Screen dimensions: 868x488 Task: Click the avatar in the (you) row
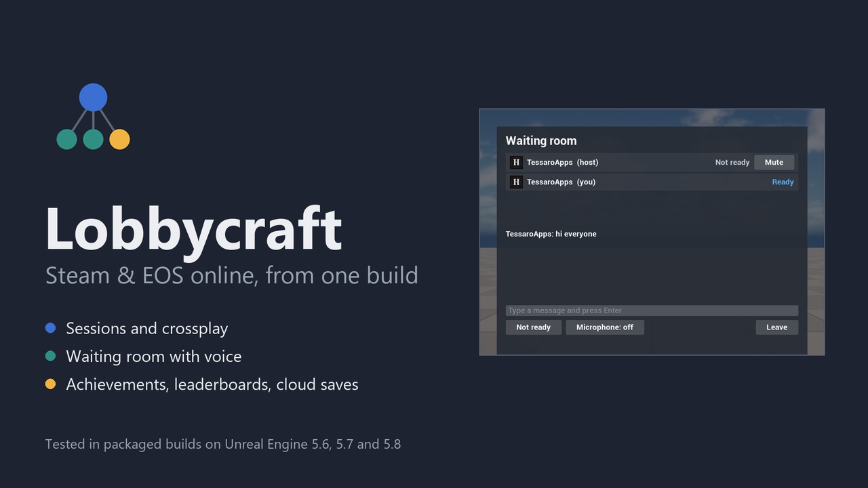pyautogui.click(x=516, y=182)
